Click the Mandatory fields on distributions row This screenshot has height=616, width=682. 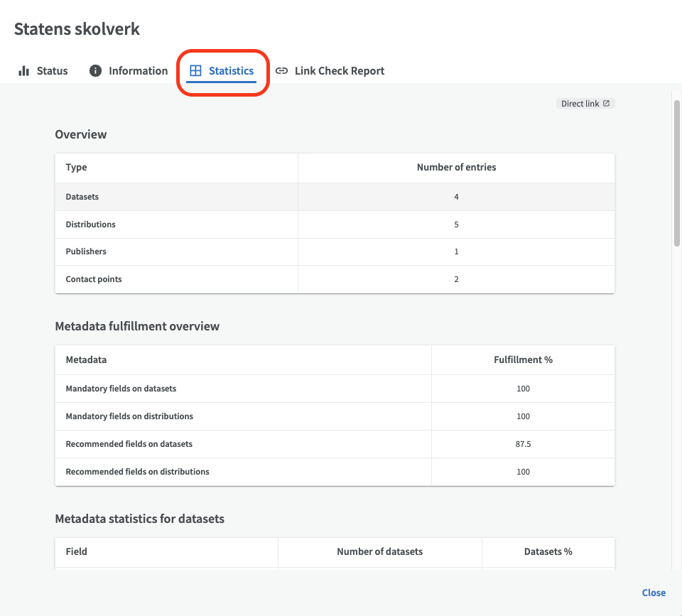(x=335, y=416)
